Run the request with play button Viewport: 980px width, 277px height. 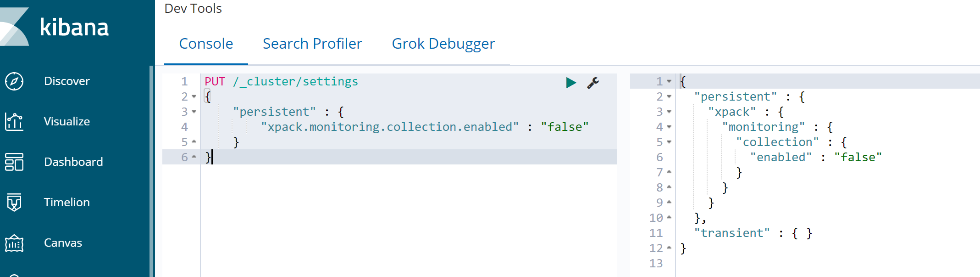571,83
